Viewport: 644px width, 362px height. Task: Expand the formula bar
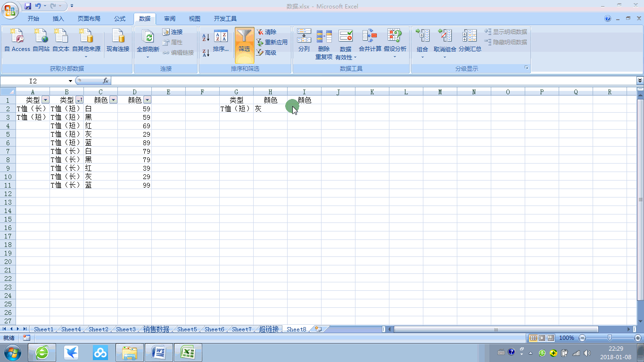[x=640, y=81]
